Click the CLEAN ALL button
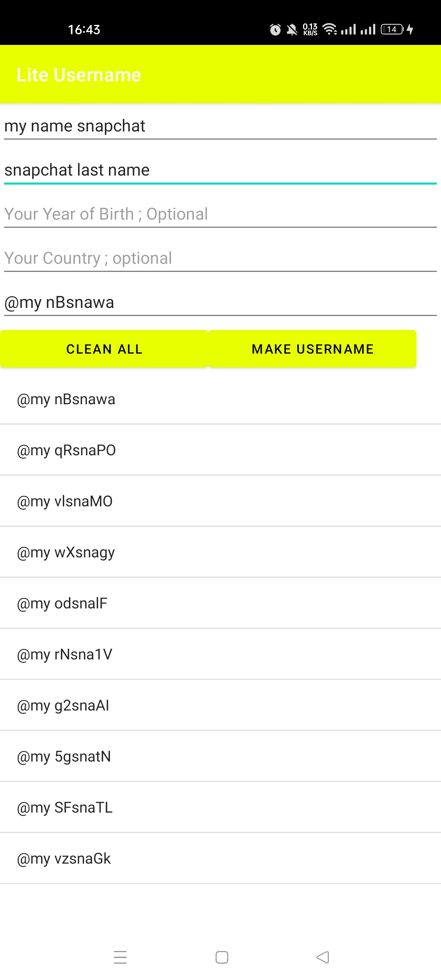Image resolution: width=441 pixels, height=980 pixels. point(104,349)
